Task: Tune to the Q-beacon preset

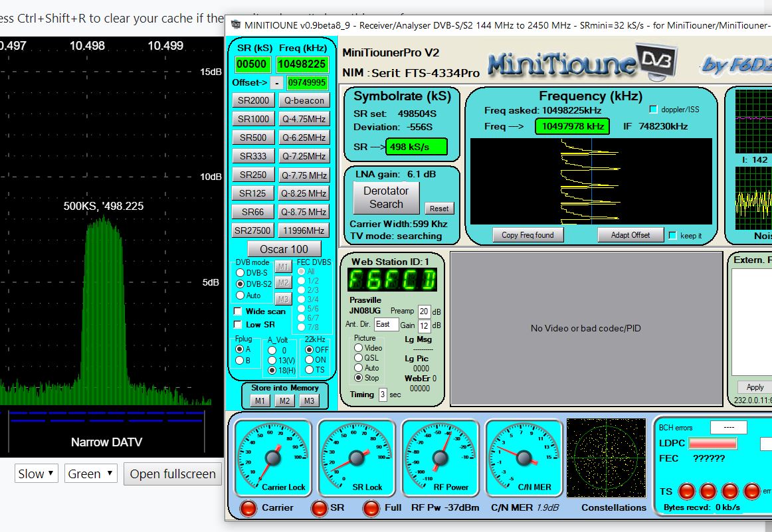Action: click(x=304, y=100)
